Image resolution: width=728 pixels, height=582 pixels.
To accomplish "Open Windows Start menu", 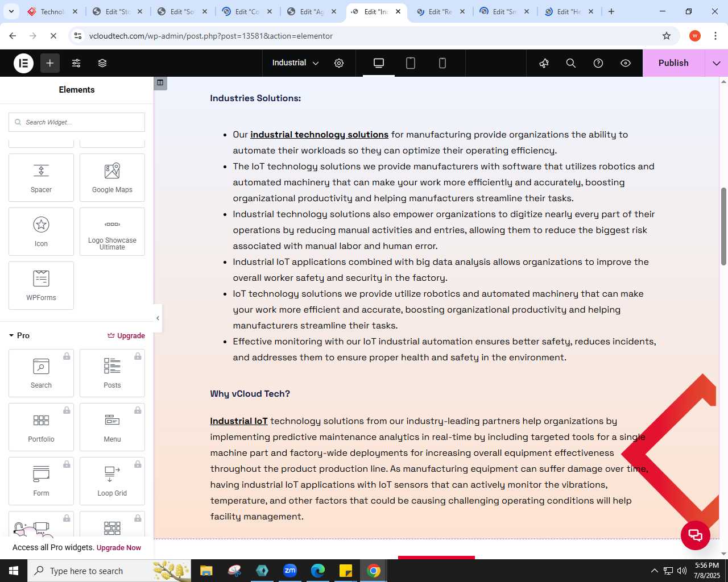I will (x=14, y=571).
